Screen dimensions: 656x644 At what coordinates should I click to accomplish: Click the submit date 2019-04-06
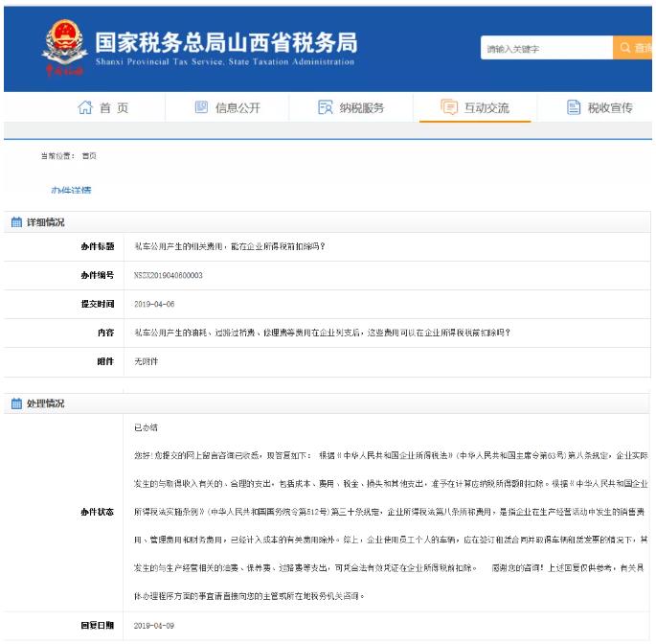coord(154,304)
